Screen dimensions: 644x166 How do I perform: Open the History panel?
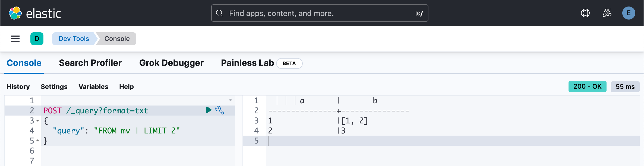coord(18,87)
